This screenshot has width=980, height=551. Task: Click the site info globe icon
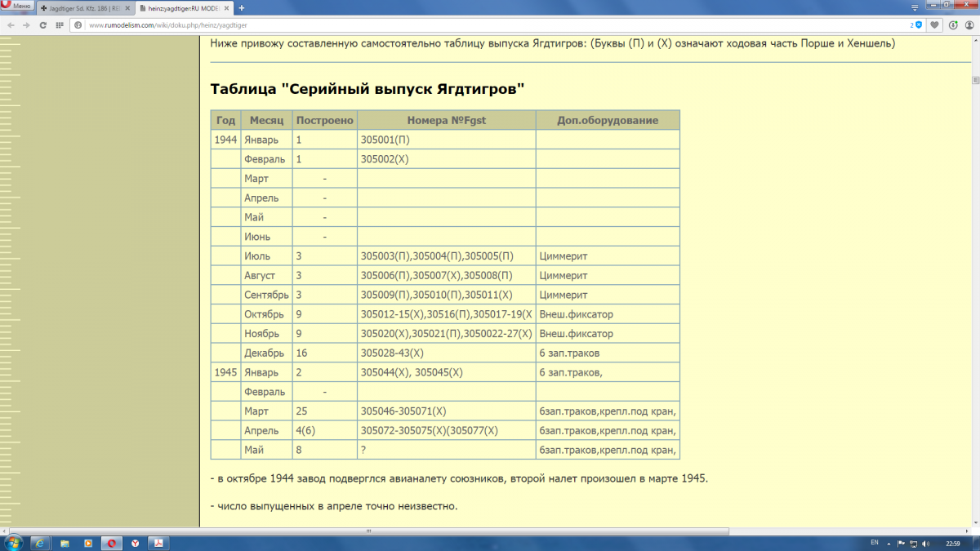[78, 25]
